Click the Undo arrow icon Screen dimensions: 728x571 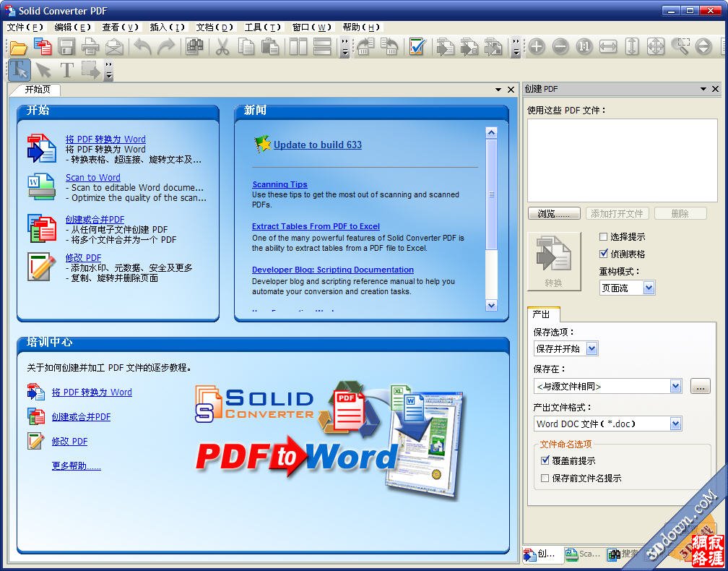point(142,47)
